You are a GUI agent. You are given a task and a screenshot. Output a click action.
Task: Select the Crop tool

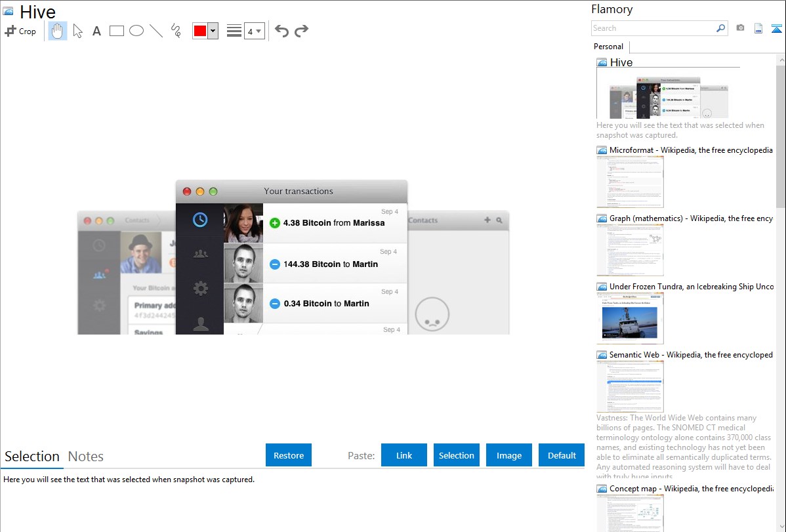point(20,31)
